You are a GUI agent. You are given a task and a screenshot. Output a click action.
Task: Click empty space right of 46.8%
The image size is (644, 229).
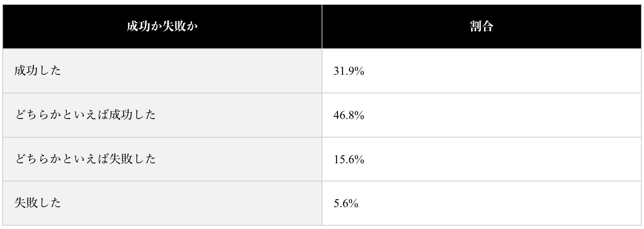pyautogui.click(x=502, y=115)
